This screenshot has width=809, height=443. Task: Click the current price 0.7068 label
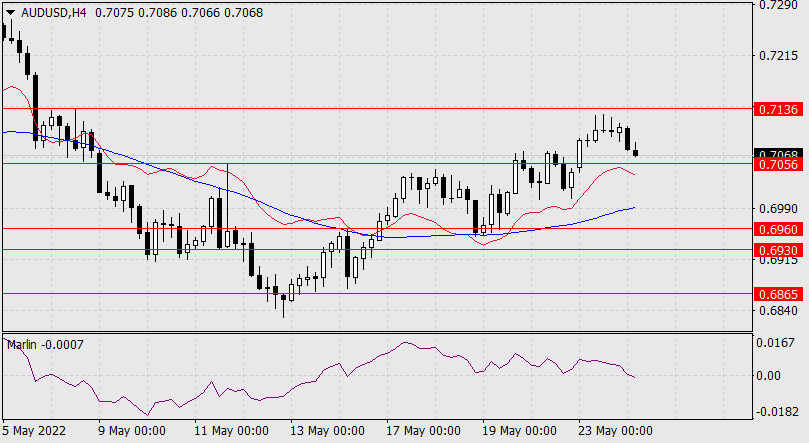(x=779, y=154)
